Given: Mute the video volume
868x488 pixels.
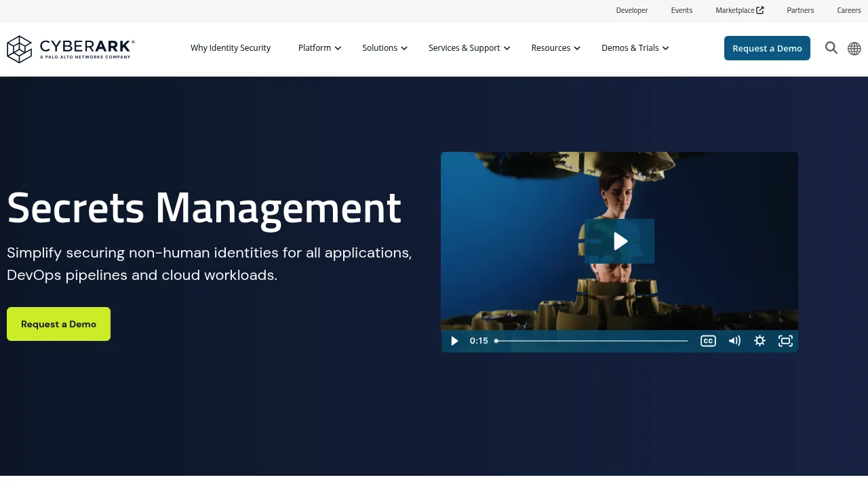Looking at the screenshot, I should point(734,341).
